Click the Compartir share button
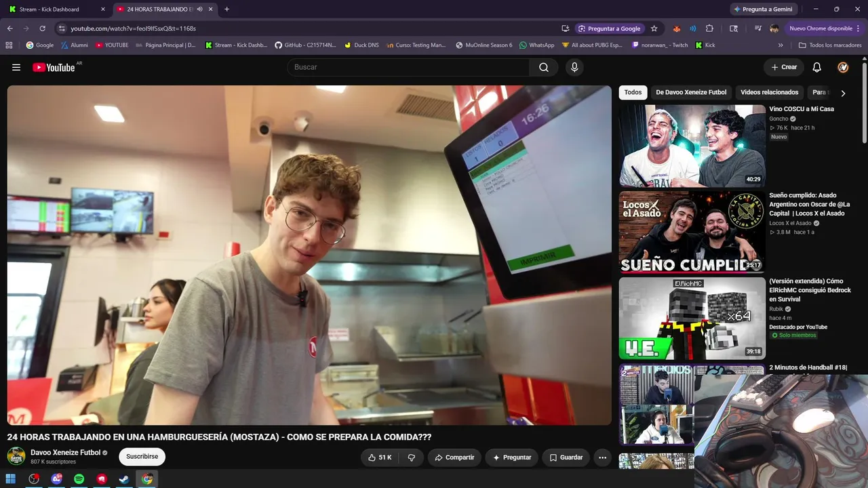868x488 pixels. point(454,457)
